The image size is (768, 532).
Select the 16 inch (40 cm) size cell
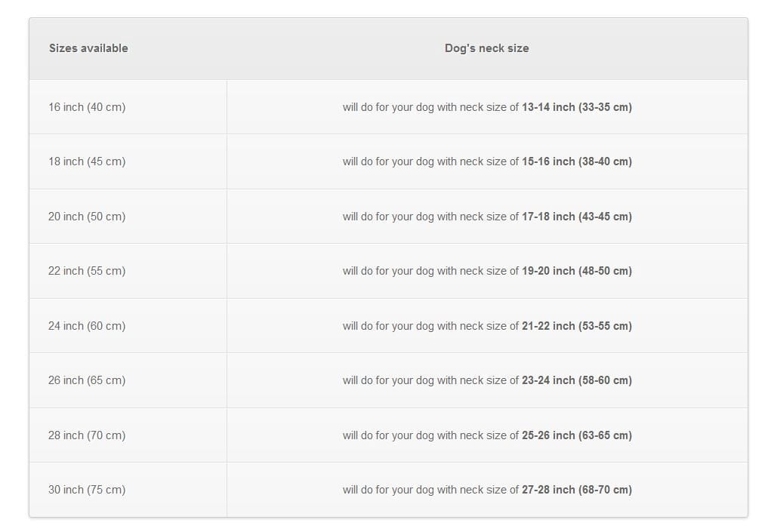click(87, 107)
